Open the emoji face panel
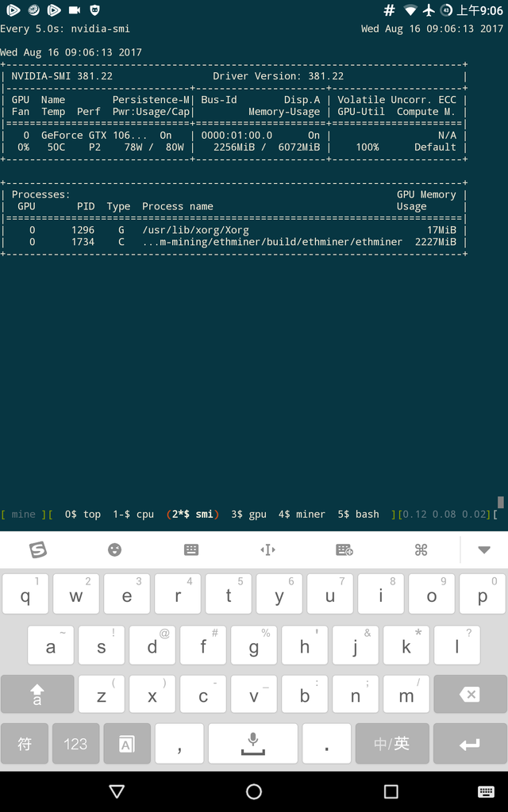The image size is (508, 812). click(x=114, y=550)
